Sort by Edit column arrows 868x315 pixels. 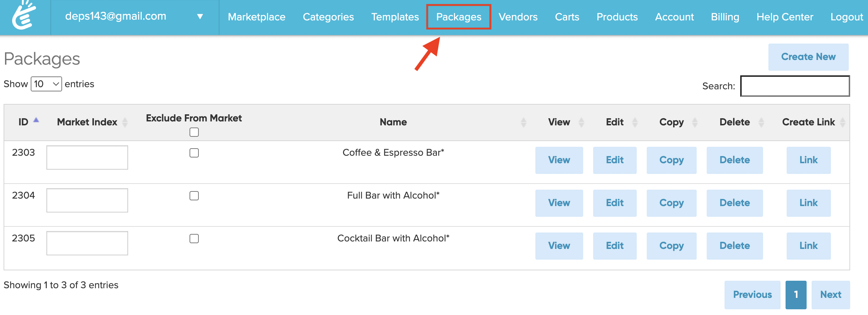635,122
